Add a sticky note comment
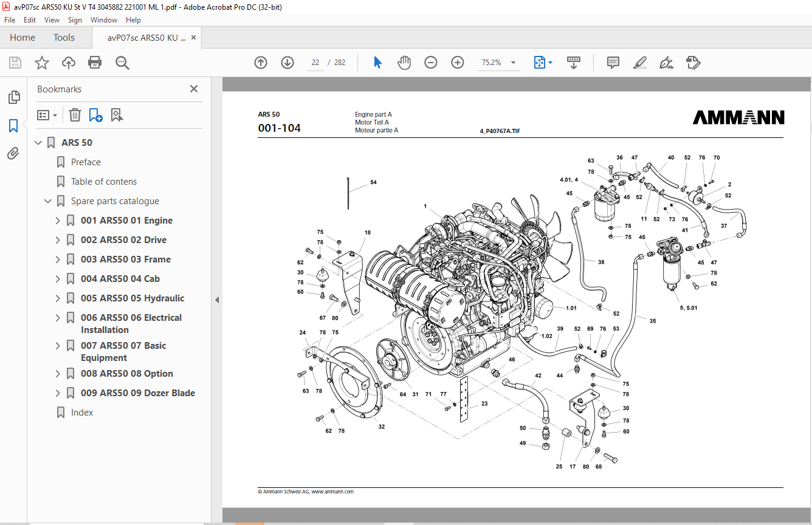812x525 pixels. (x=613, y=63)
